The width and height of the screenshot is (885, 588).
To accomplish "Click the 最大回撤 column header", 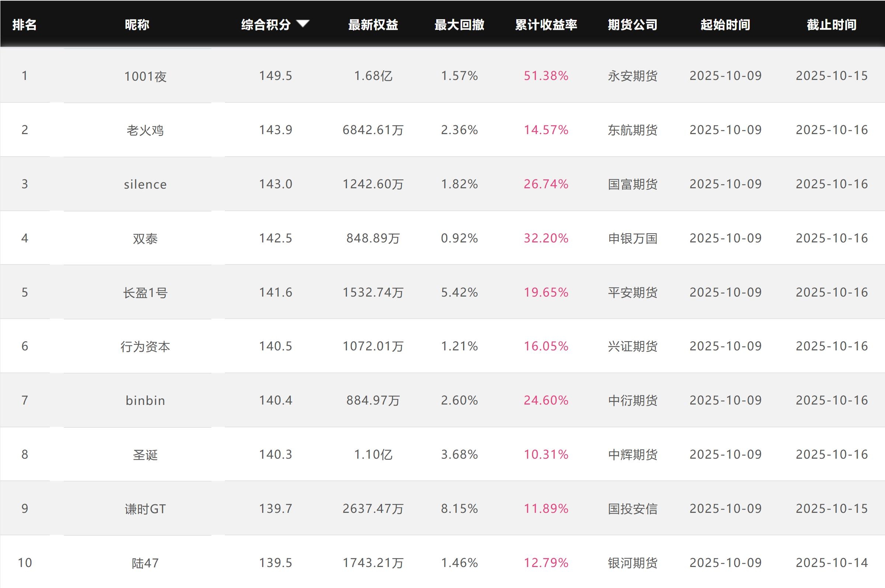I will click(x=459, y=25).
